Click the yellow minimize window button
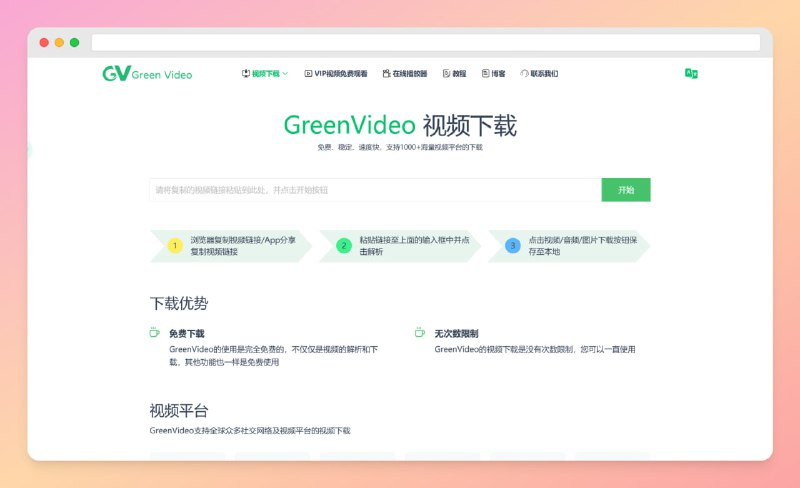The image size is (800, 488). pos(59,42)
